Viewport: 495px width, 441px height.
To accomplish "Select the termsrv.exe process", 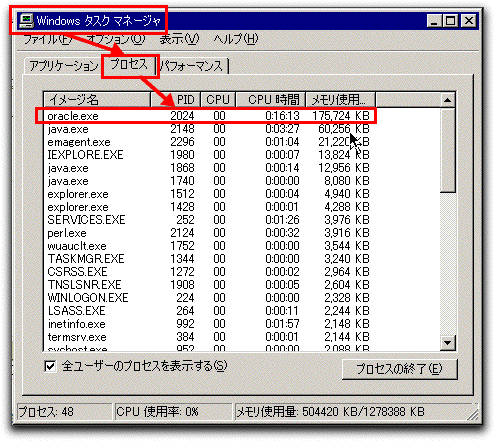I will [208, 337].
